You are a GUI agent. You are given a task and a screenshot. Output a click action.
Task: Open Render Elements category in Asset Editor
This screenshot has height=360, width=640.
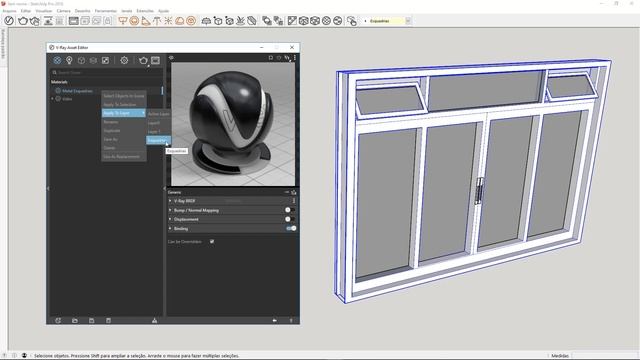[93, 60]
